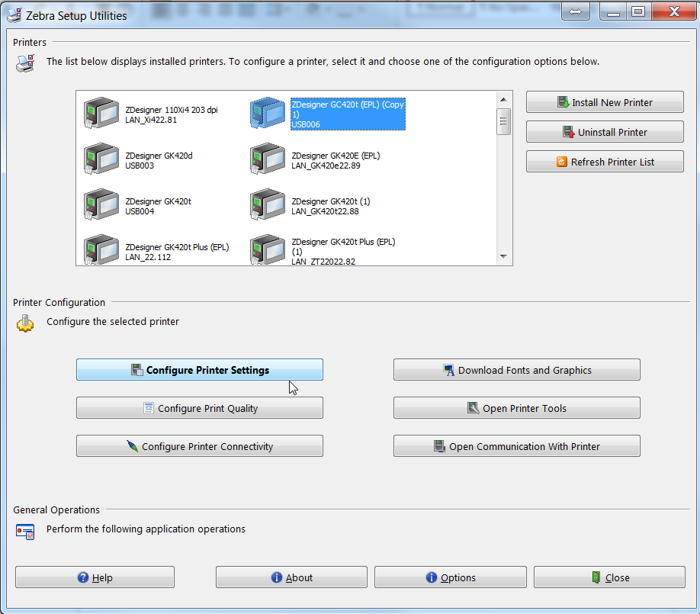The image size is (700, 614).
Task: Click Configure Printer Connectivity button
Action: point(200,446)
